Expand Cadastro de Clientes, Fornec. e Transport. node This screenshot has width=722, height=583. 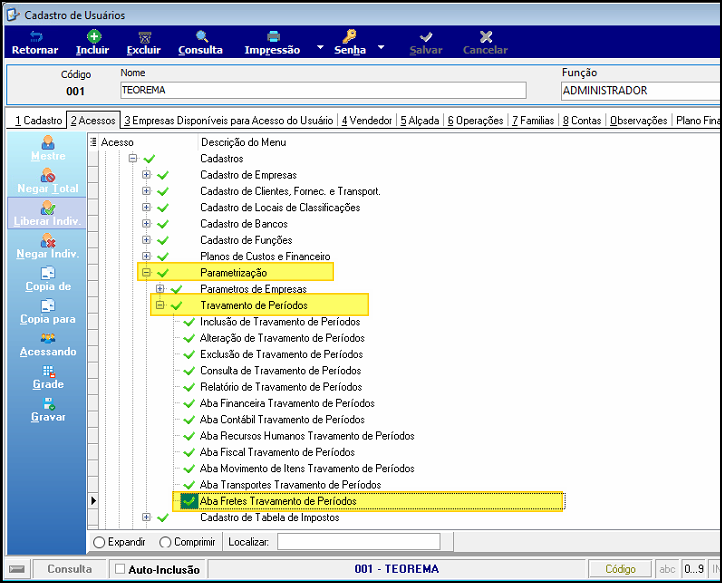click(x=146, y=191)
